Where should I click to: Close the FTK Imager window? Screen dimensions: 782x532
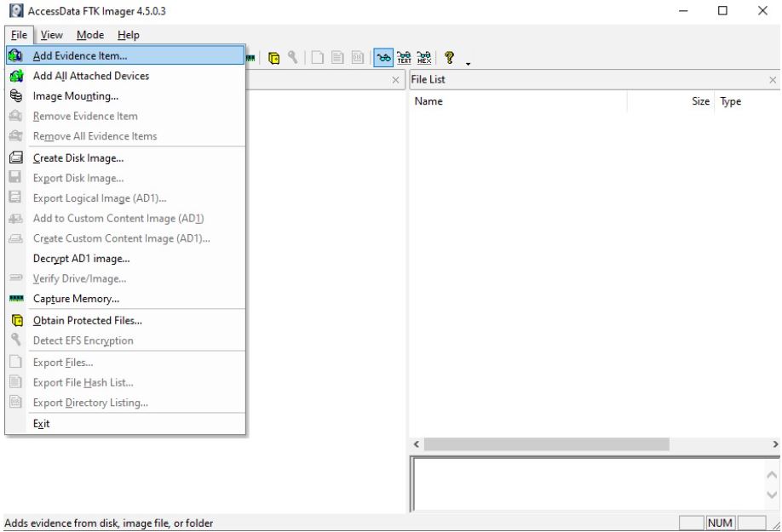click(762, 10)
